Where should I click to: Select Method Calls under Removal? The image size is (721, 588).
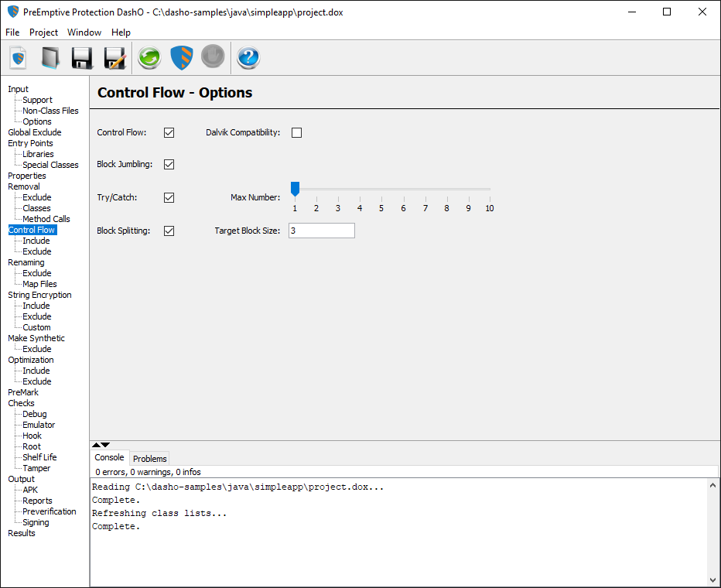tap(46, 219)
